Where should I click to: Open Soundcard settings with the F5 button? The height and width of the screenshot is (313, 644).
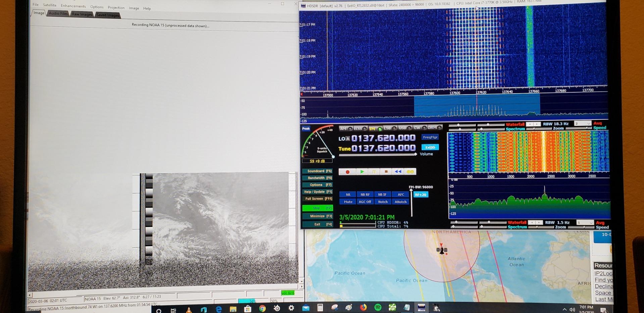coord(317,171)
